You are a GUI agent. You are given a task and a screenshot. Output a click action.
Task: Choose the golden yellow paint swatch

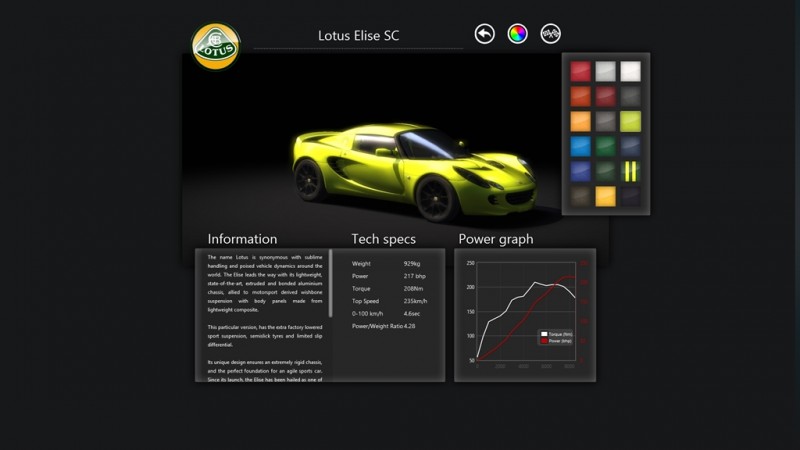point(606,196)
